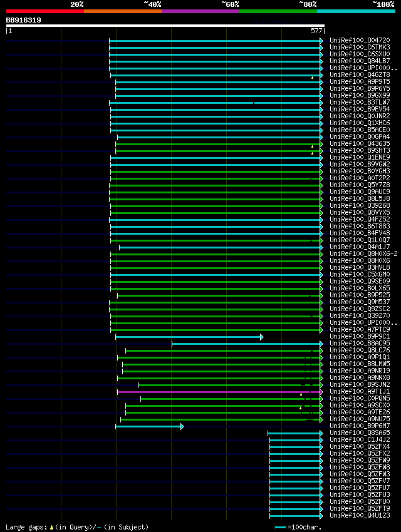Select the UniRef100_A9NRI9 label
Image resolution: width=401 pixels, height=532 pixels.
(360, 371)
